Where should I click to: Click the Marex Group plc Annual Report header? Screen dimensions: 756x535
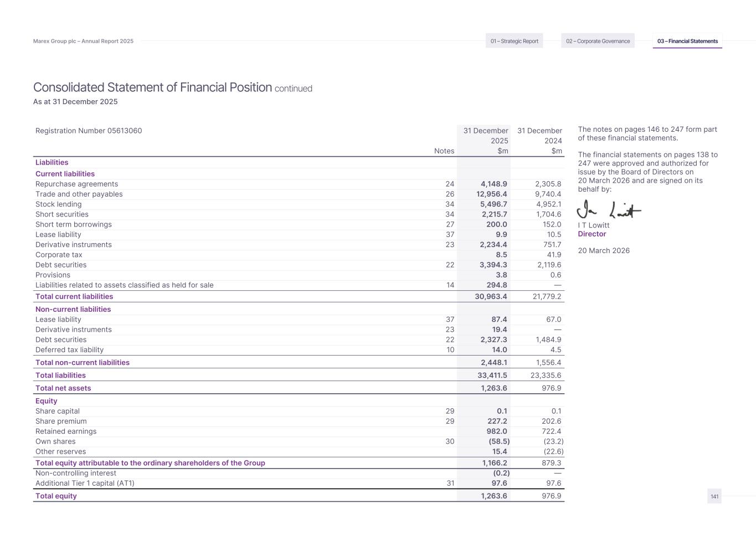83,41
